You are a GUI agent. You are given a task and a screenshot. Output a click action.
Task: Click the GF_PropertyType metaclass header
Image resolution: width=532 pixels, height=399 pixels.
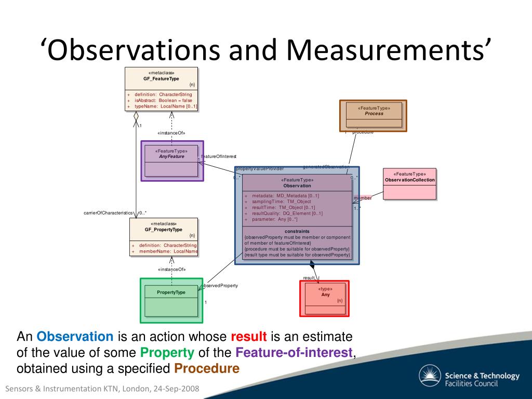coord(164,230)
